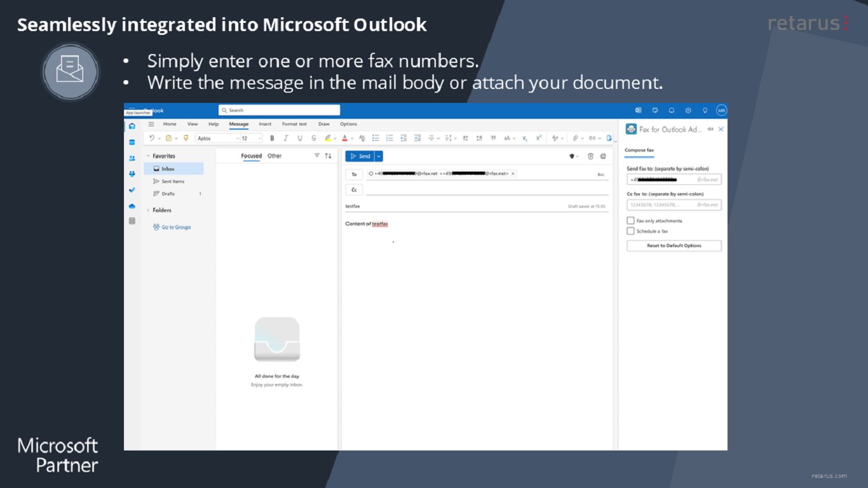Open the Insert ribbon tab
Screen dimensions: 868x488
pyautogui.click(x=265, y=124)
